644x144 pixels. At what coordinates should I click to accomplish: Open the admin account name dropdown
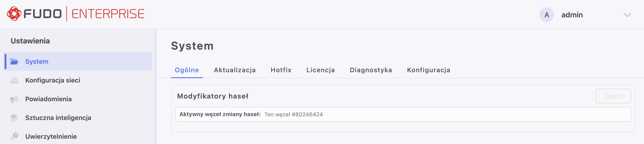click(x=572, y=15)
